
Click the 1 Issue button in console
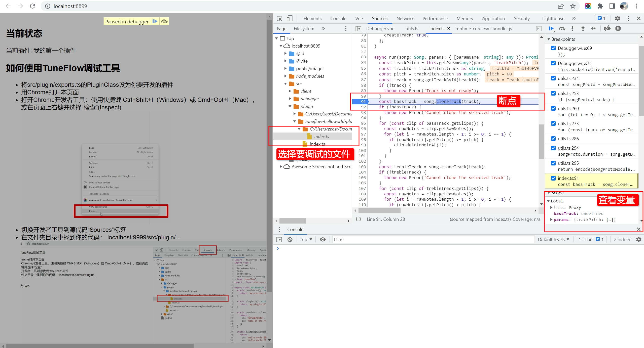591,240
